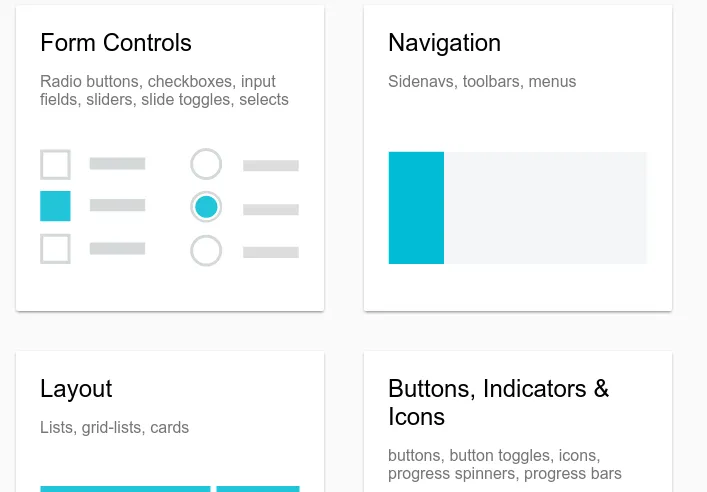Open the Form Controls card heading

pyautogui.click(x=116, y=43)
